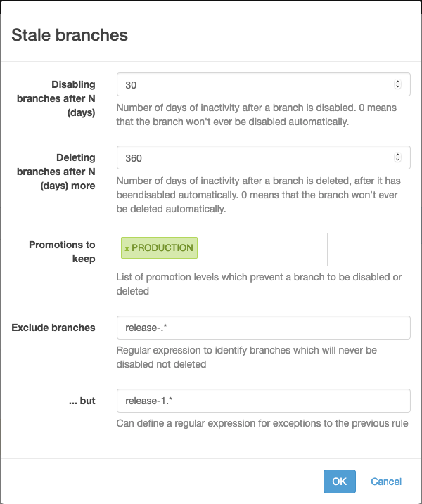Remove the PRODUCTION promotion tag
422x504 pixels.
click(x=127, y=248)
